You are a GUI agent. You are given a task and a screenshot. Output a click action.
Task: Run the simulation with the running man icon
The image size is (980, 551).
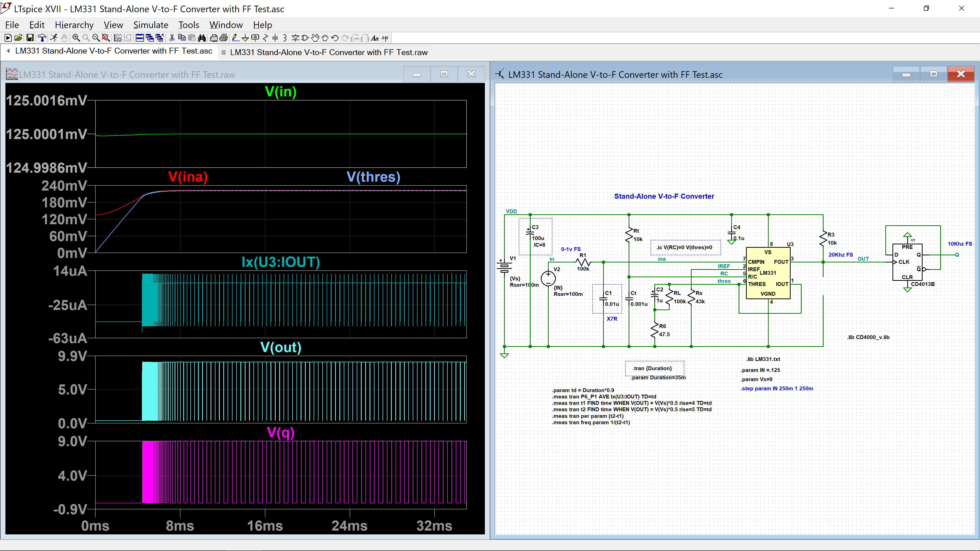point(54,38)
